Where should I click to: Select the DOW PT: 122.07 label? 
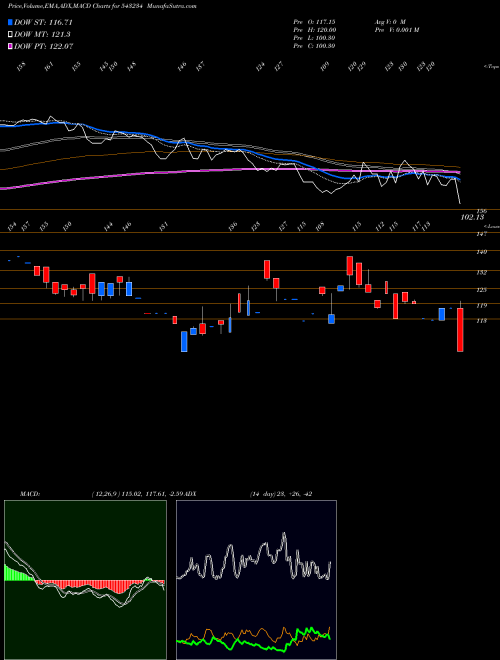click(43, 46)
